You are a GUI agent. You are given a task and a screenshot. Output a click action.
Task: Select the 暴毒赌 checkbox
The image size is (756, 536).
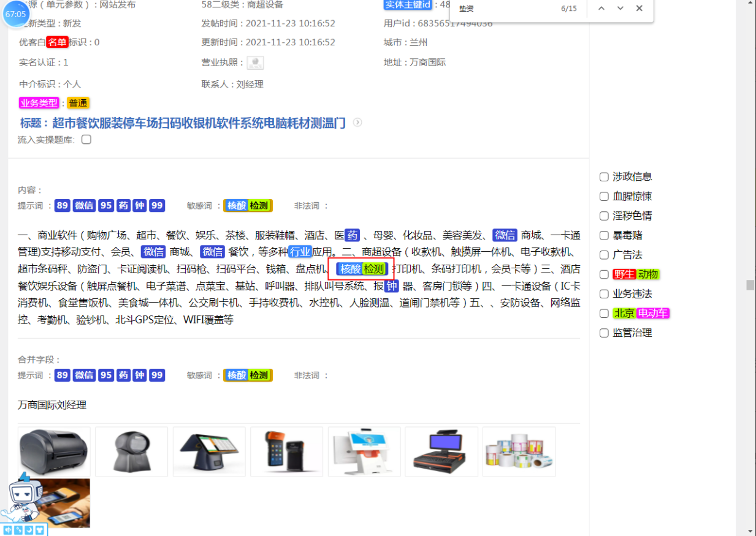pyautogui.click(x=604, y=236)
